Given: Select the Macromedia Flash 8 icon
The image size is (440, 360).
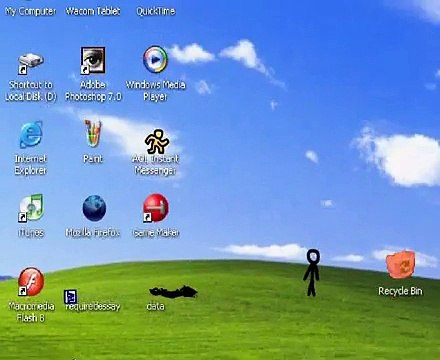Looking at the screenshot, I should (31, 282).
